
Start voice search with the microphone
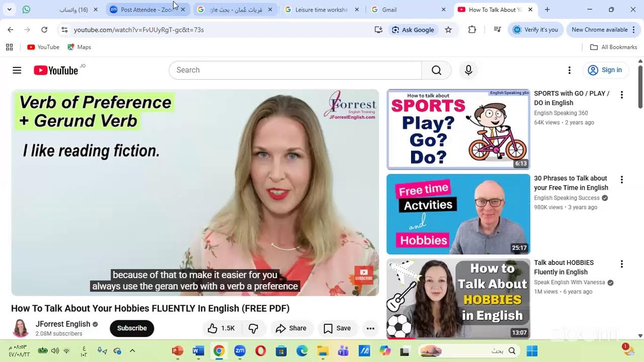tap(468, 70)
